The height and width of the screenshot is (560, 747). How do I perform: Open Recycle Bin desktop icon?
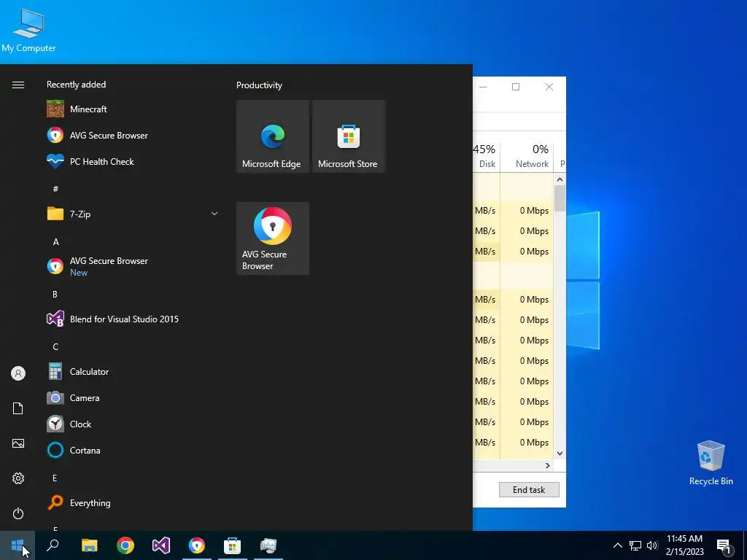coord(711,462)
